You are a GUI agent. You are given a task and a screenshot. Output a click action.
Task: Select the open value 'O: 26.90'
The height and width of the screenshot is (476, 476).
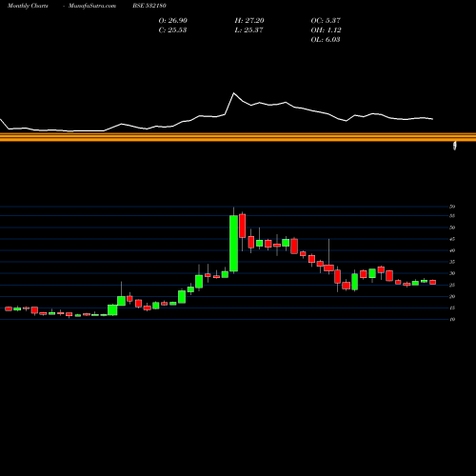(173, 21)
